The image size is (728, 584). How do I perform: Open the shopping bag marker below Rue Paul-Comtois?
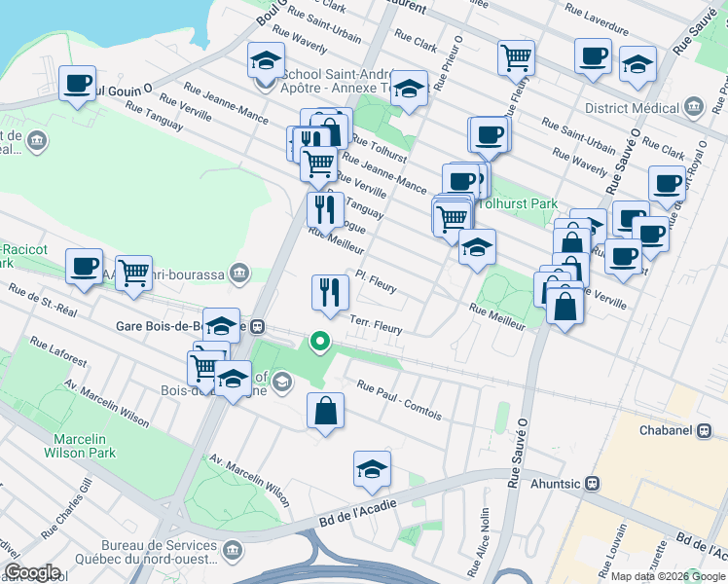(325, 412)
